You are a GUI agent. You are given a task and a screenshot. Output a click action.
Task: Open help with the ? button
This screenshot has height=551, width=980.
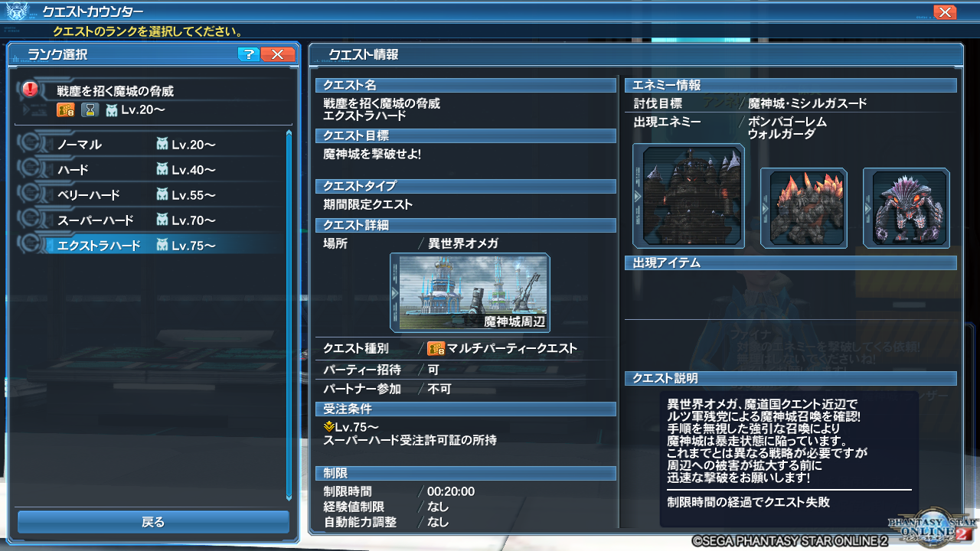pos(248,54)
